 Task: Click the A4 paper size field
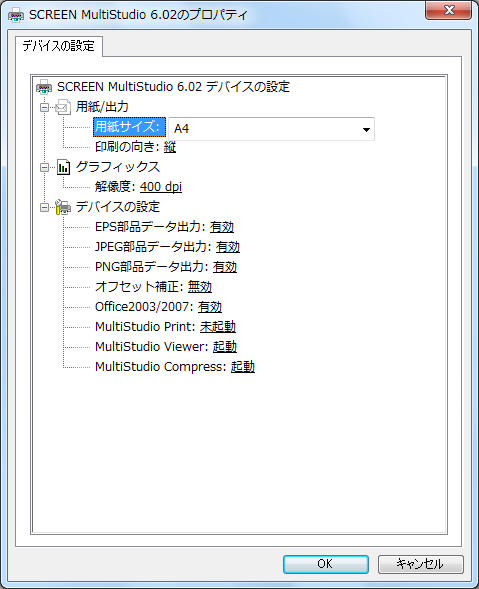(271, 129)
